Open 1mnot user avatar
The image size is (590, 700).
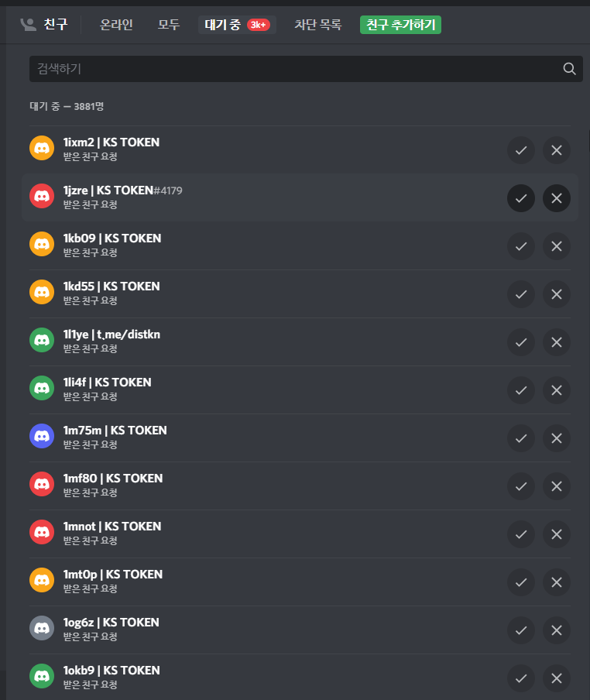pyautogui.click(x=42, y=534)
